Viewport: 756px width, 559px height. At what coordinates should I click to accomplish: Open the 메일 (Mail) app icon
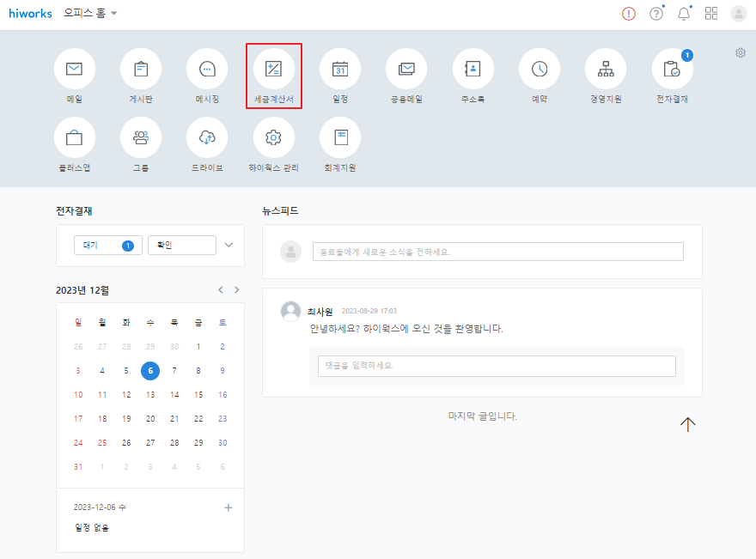click(75, 70)
